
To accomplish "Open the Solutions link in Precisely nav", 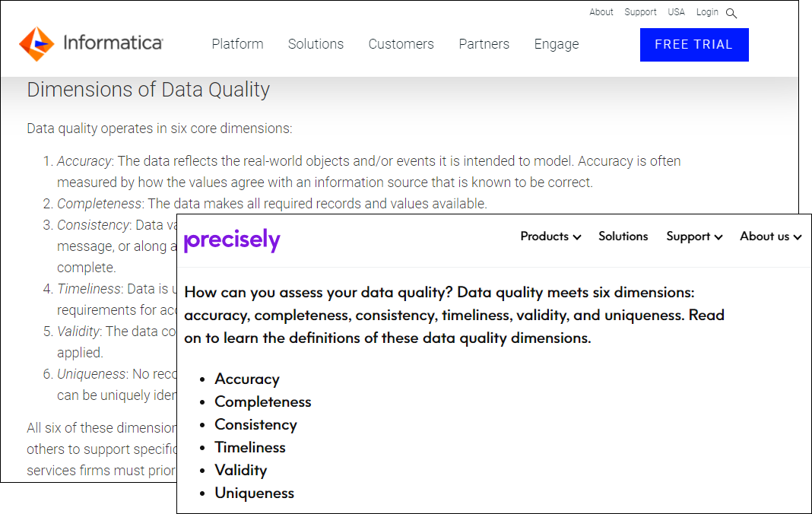I will (x=623, y=236).
